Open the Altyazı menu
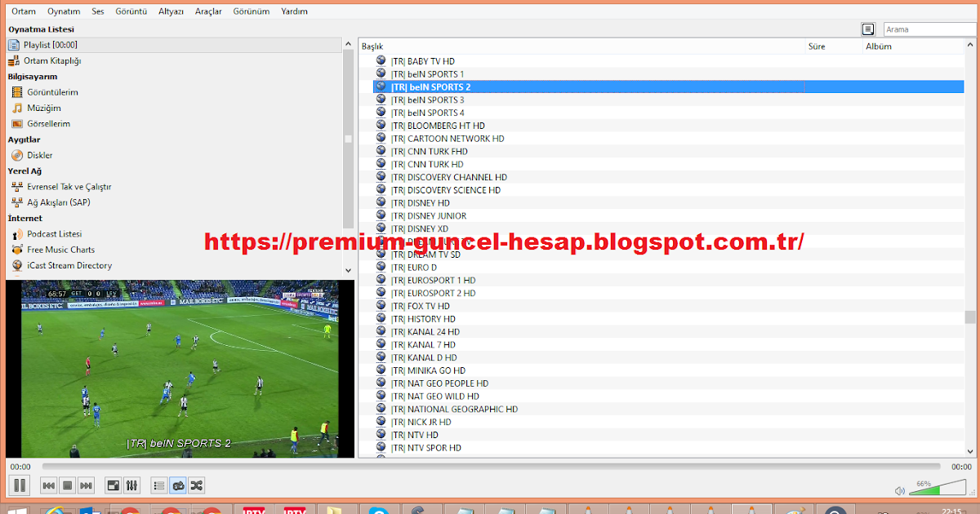Viewport: 980px width, 514px height. (x=171, y=11)
